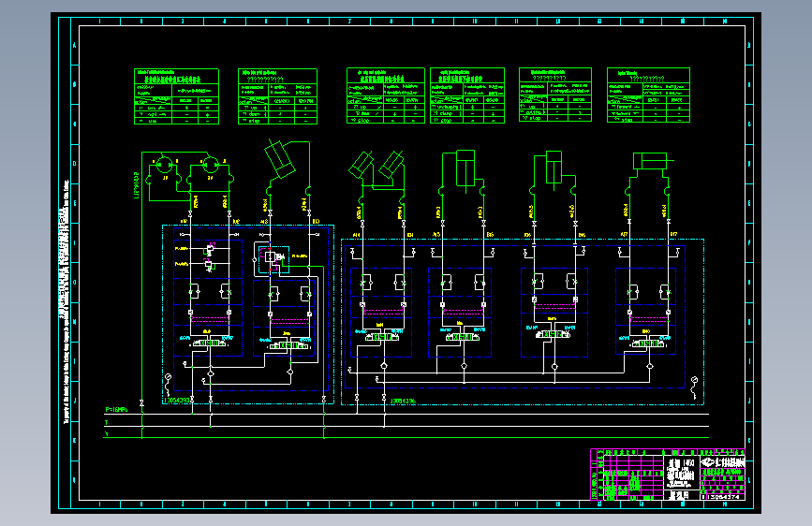
Task: Select the shut-off valve on the far-left green line
Action: (141, 402)
